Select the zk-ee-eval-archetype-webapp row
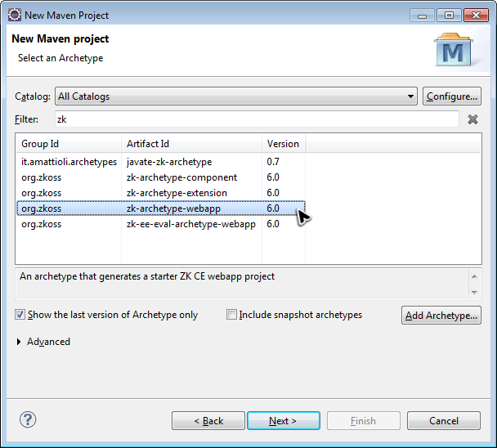497x448 pixels. click(x=161, y=224)
